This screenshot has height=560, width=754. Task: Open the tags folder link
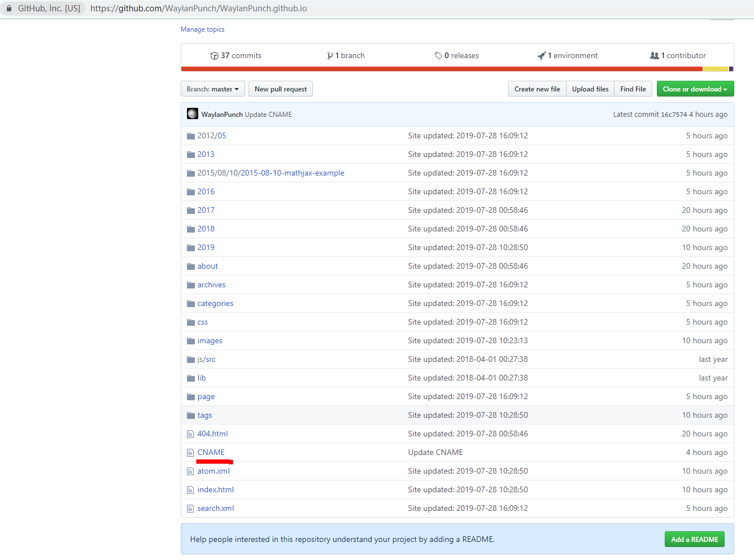tap(205, 415)
